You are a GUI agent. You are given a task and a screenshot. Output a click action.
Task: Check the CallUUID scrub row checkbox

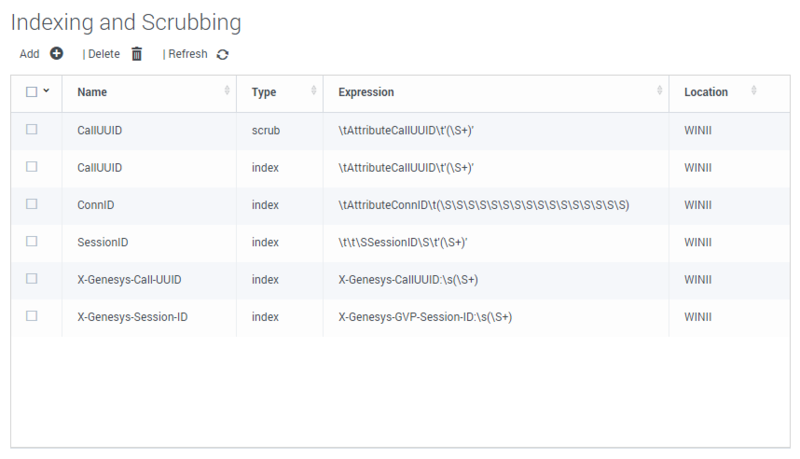pyautogui.click(x=32, y=130)
